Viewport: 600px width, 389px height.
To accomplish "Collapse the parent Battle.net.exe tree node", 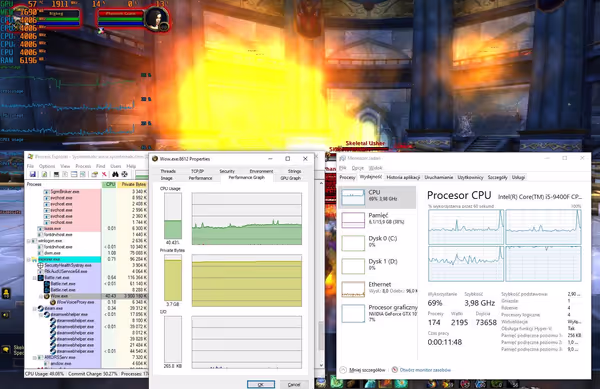I will point(35,278).
